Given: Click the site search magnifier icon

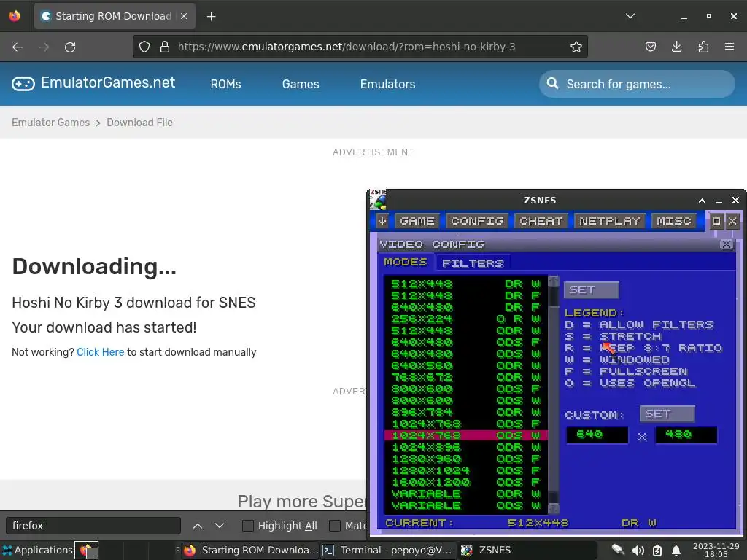Looking at the screenshot, I should coord(553,84).
